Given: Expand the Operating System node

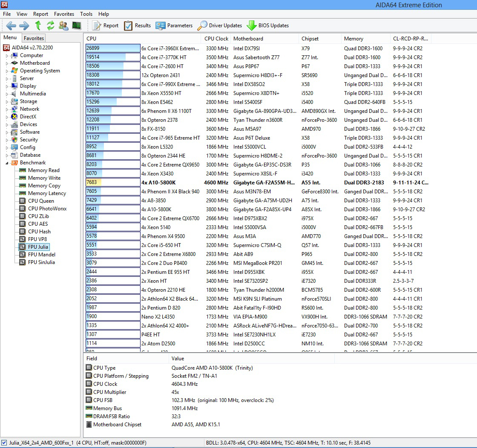Looking at the screenshot, I should coord(7,71).
